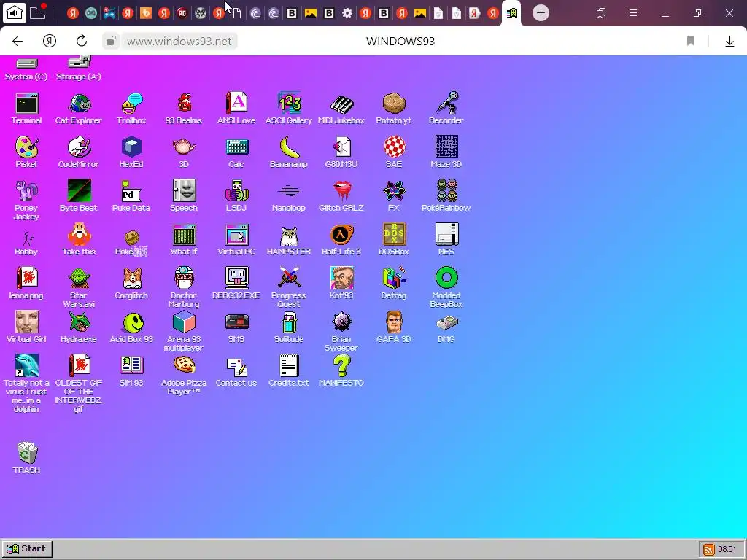
Task: Select the Robby stick figure icon
Action: click(x=27, y=243)
